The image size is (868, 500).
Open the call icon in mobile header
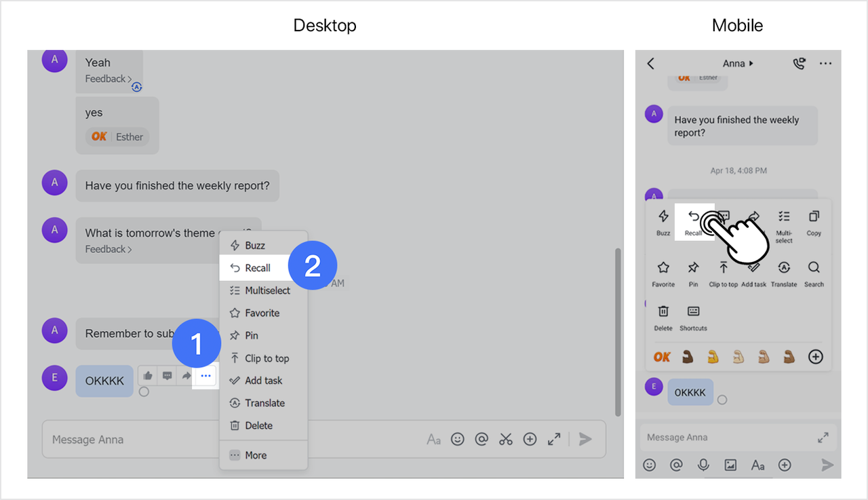(x=800, y=63)
